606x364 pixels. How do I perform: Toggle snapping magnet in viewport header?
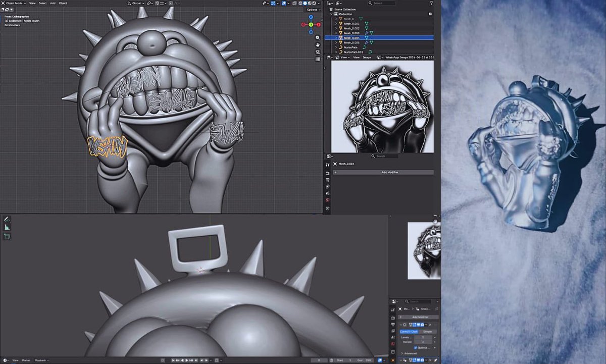pos(157,3)
